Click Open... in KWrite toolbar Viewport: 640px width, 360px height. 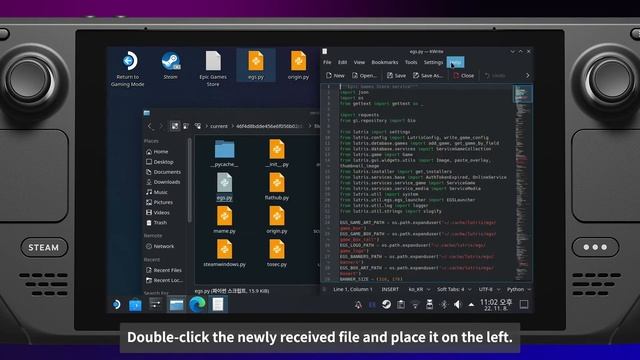click(364, 76)
